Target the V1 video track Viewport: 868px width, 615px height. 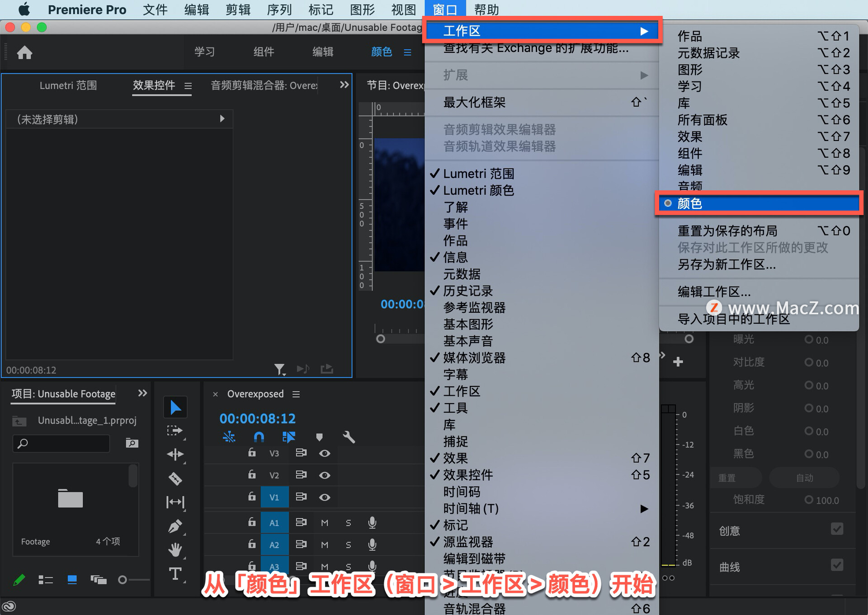274,497
